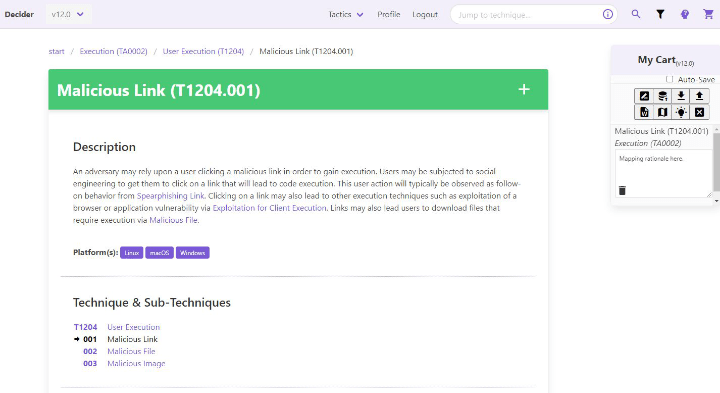Click the info icon in Jump to technique box

pyautogui.click(x=608, y=14)
